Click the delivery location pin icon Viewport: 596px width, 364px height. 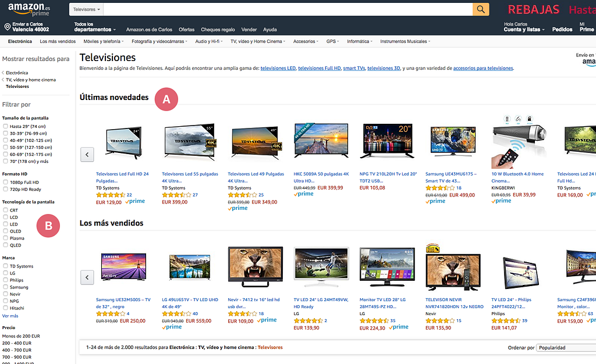coord(7,27)
